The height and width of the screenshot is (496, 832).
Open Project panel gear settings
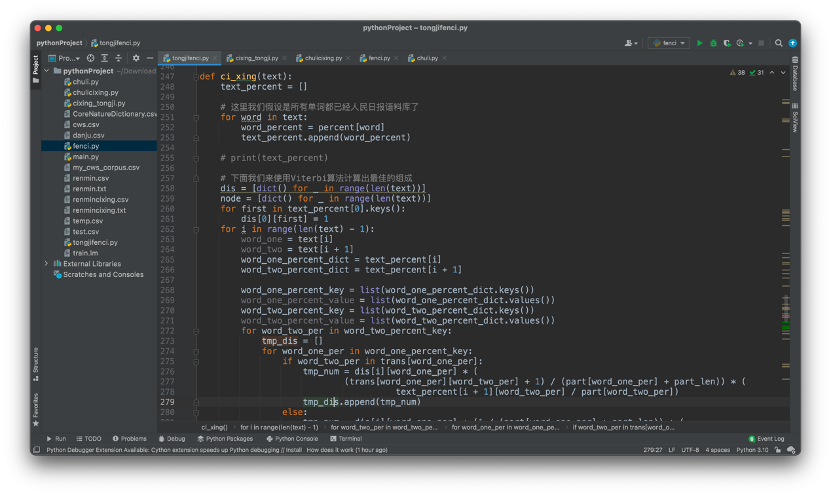coord(136,58)
